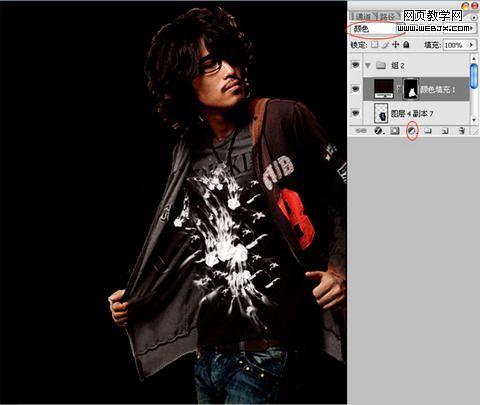
Task: Select the 颜色填充 1 color fill thumbnail
Action: [x=384, y=89]
